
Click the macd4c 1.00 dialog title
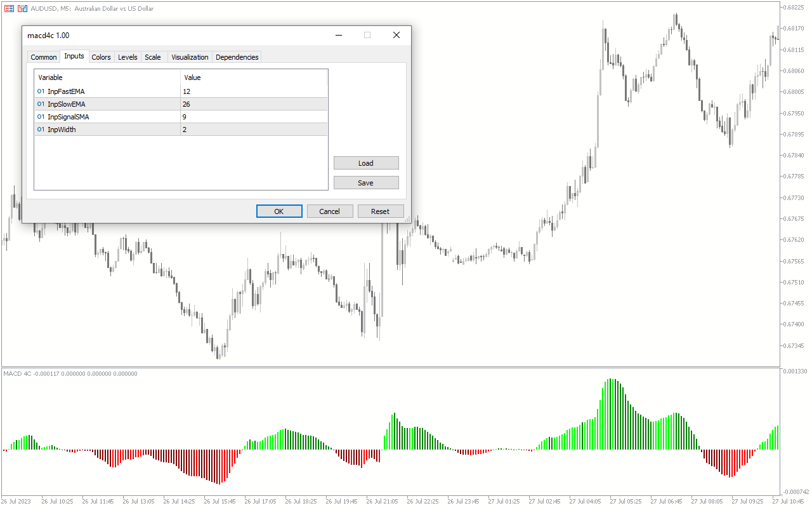click(48, 36)
